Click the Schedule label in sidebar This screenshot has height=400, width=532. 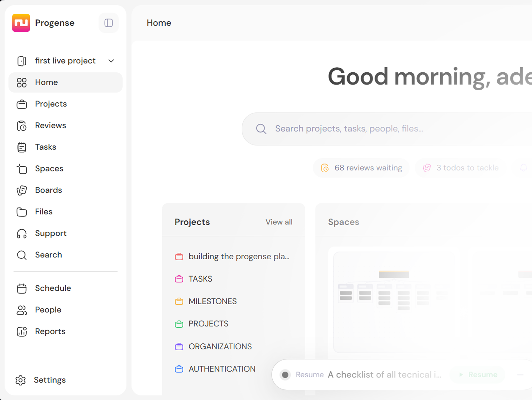(53, 288)
